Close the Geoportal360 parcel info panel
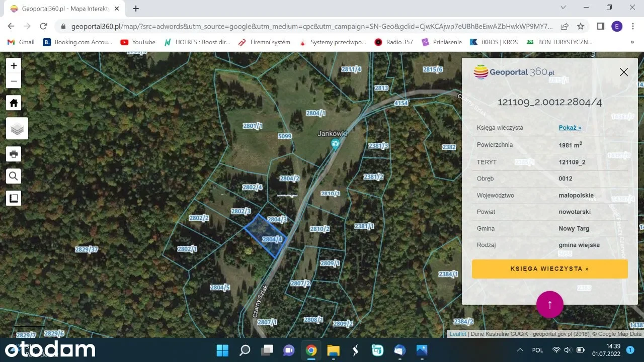 623,72
